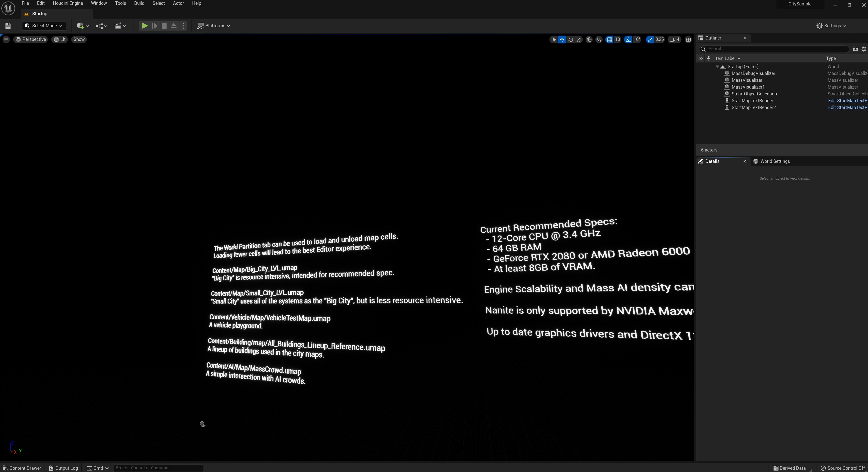Select the scale transform tool icon
The width and height of the screenshot is (868, 472).
click(x=579, y=40)
